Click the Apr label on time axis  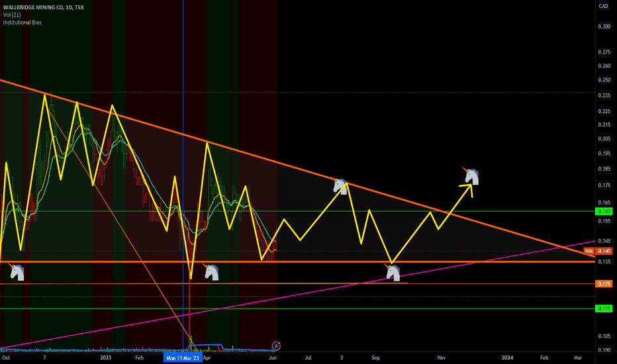coord(207,357)
